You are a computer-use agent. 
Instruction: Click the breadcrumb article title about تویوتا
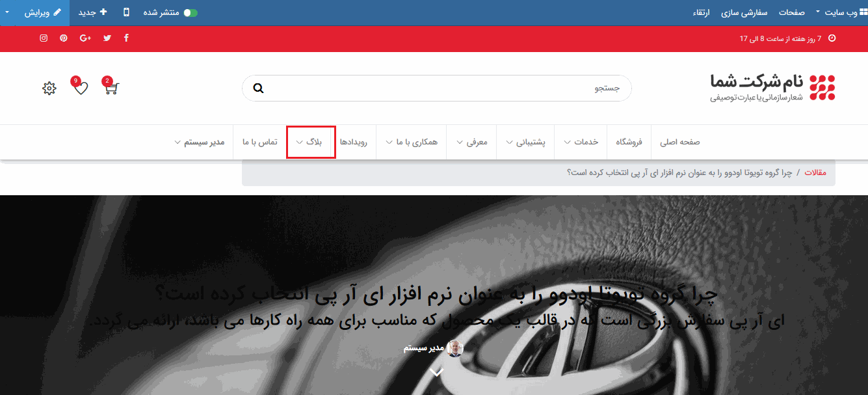pos(679,173)
